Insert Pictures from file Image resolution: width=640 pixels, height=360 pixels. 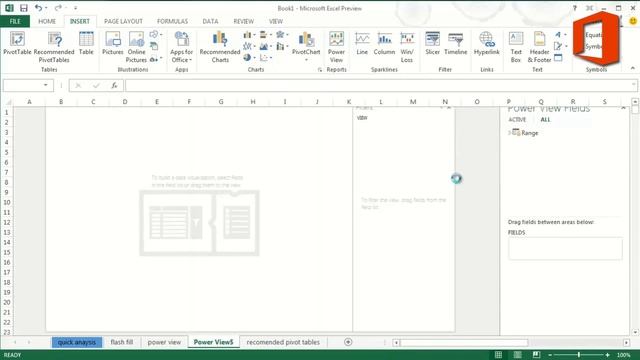point(113,43)
